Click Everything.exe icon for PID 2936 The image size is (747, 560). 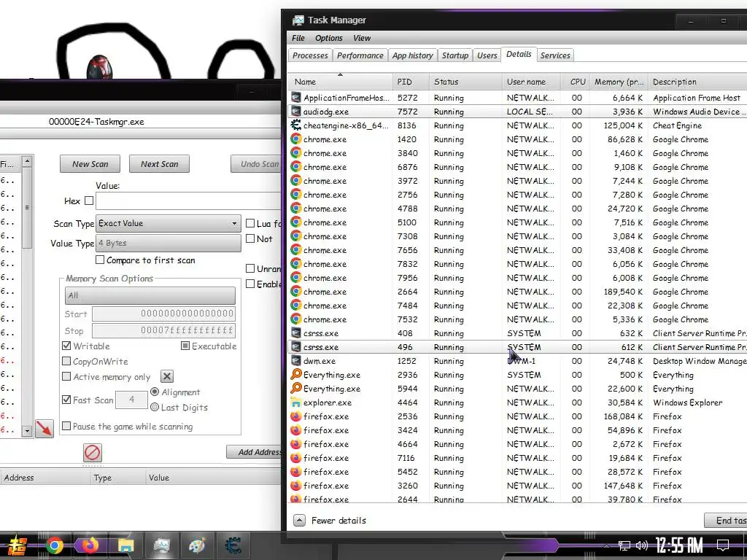coord(296,375)
